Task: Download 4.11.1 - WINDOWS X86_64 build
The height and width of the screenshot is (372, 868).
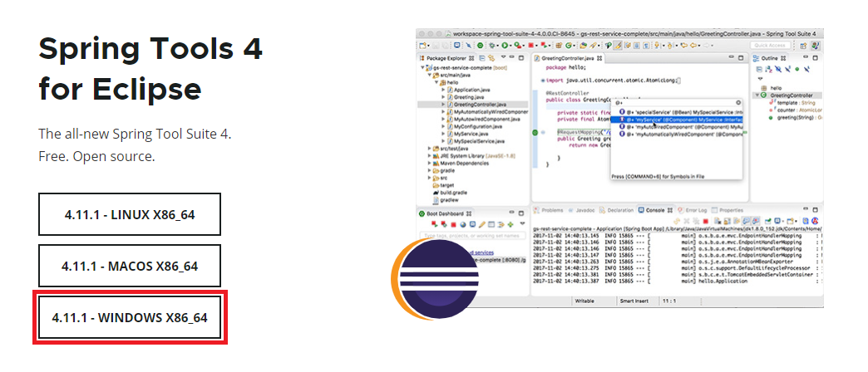Action: [130, 317]
